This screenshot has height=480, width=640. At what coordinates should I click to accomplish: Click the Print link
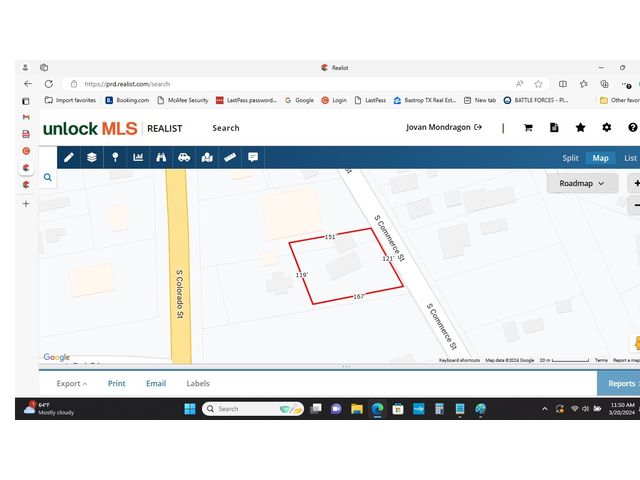click(x=117, y=383)
